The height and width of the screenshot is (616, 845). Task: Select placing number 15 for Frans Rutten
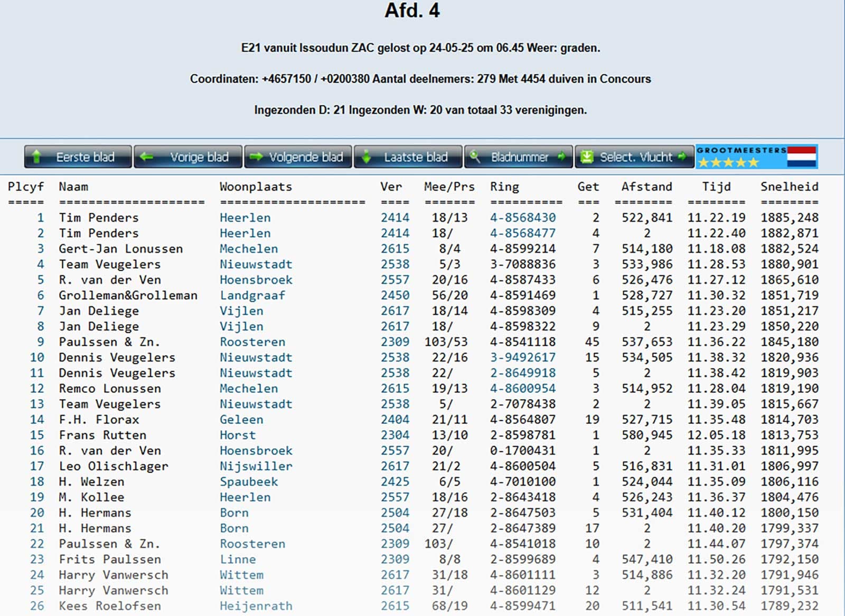pos(37,435)
